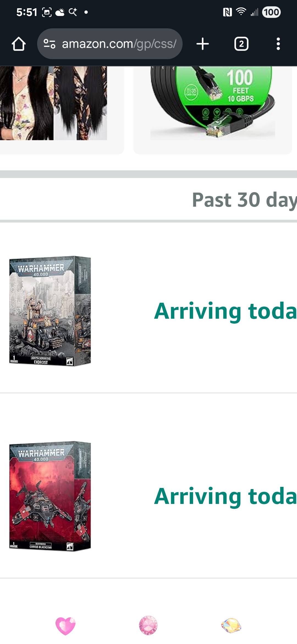Tap the round pink diamond gem icon

point(148,625)
